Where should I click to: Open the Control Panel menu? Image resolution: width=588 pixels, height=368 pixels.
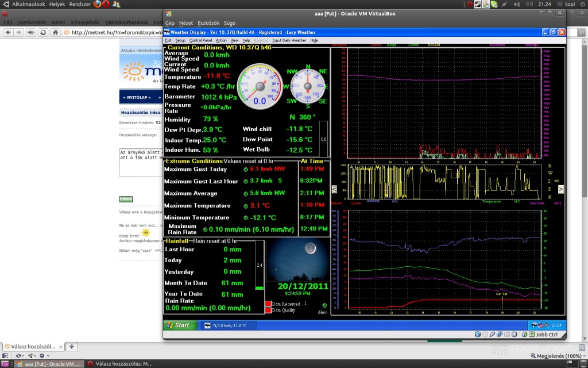[200, 41]
